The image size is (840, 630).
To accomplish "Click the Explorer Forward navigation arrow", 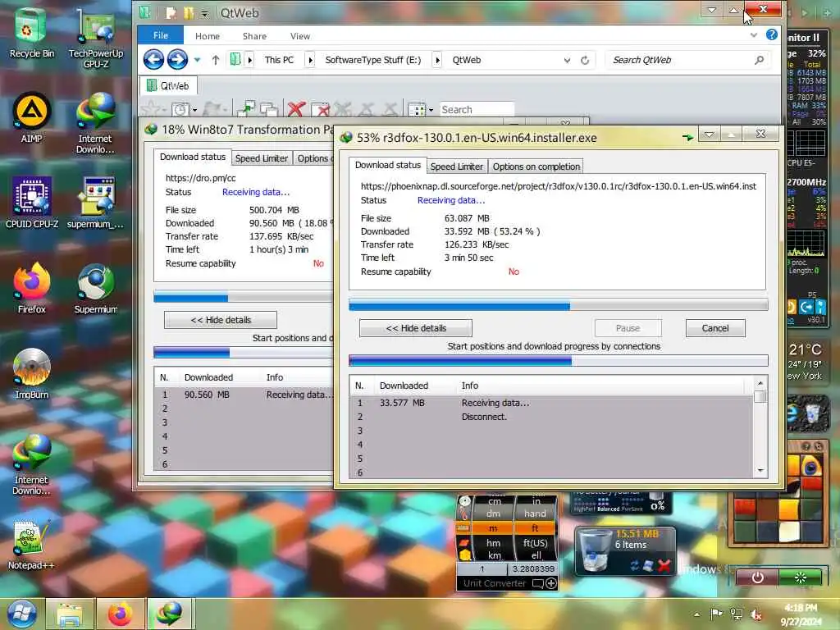I will pos(177,59).
